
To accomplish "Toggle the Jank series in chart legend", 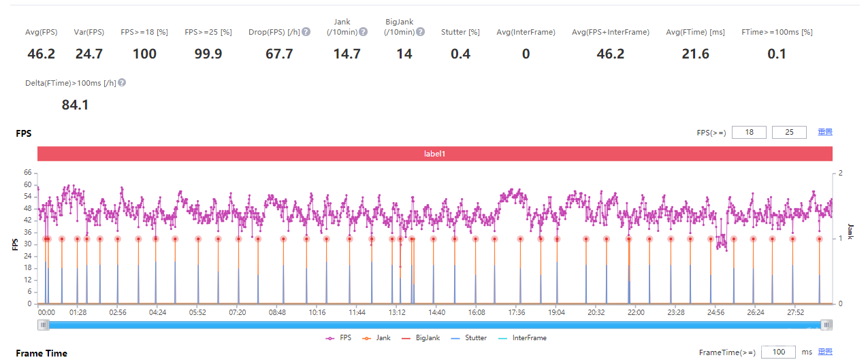I will click(375, 337).
